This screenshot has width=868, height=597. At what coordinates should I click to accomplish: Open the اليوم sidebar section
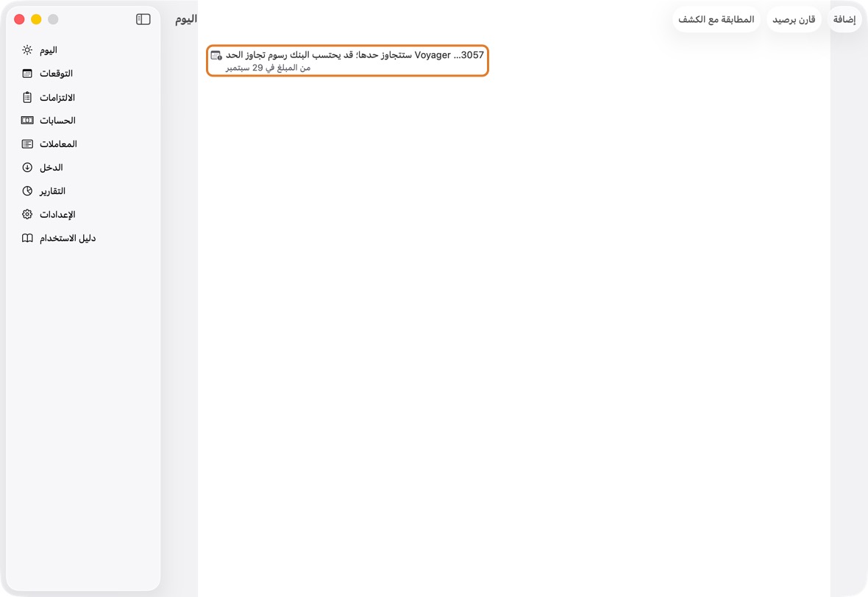[x=83, y=50]
